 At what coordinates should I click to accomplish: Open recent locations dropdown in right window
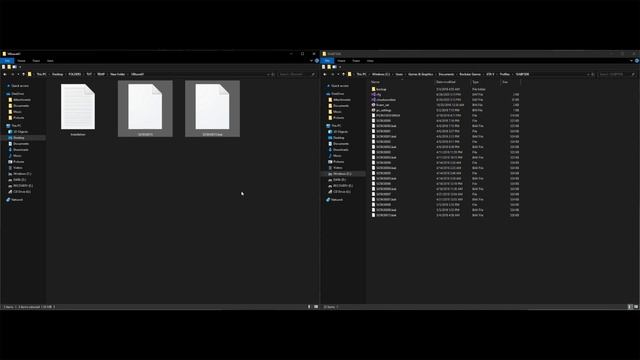pyautogui.click(x=338, y=74)
